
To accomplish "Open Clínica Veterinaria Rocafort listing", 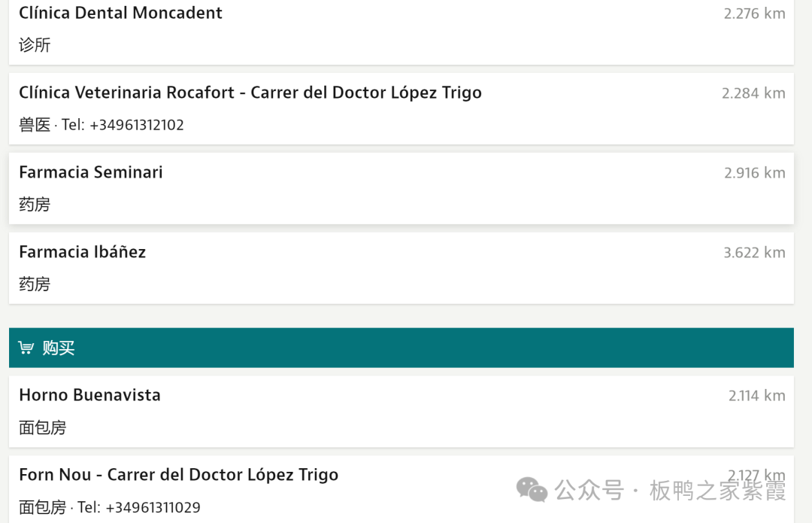I will click(250, 93).
